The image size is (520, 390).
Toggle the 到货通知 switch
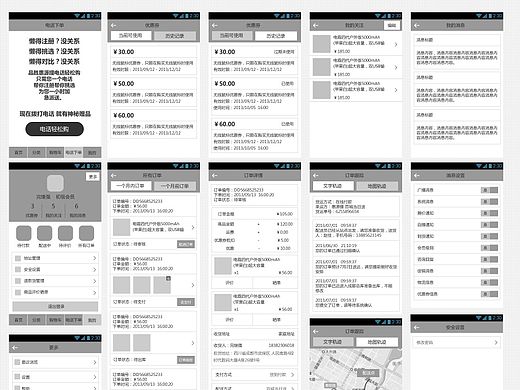coord(489,236)
